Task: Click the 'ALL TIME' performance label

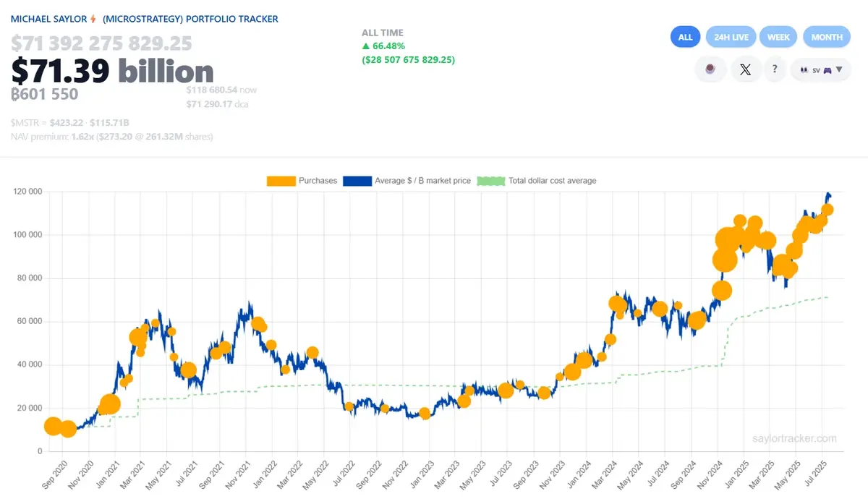Action: pyautogui.click(x=383, y=33)
